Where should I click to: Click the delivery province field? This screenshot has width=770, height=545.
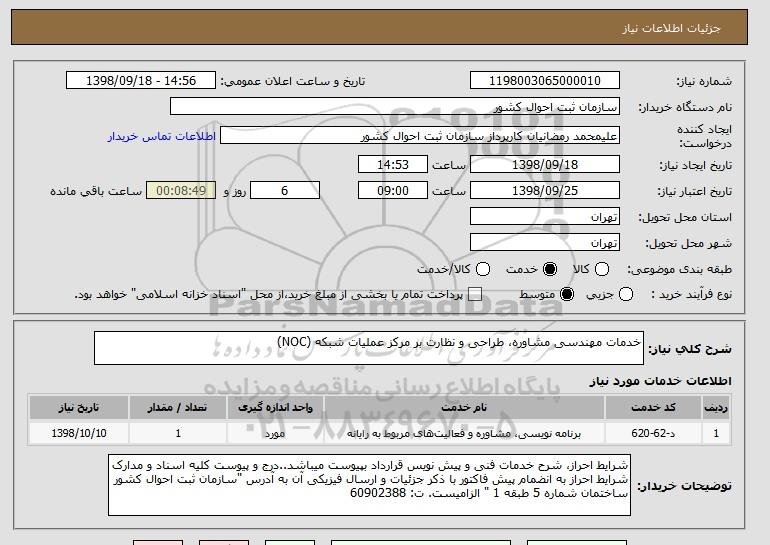tap(545, 217)
